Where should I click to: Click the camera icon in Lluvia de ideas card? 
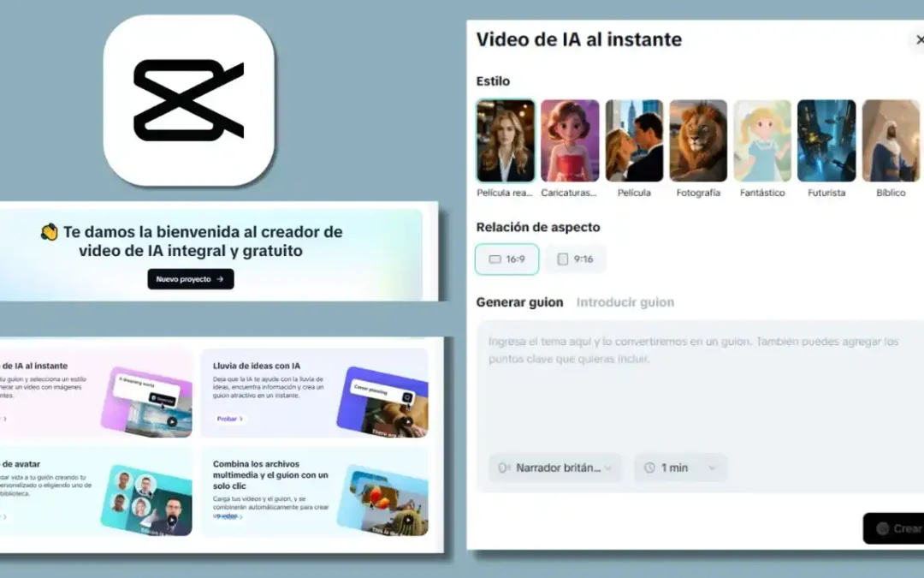(406, 398)
